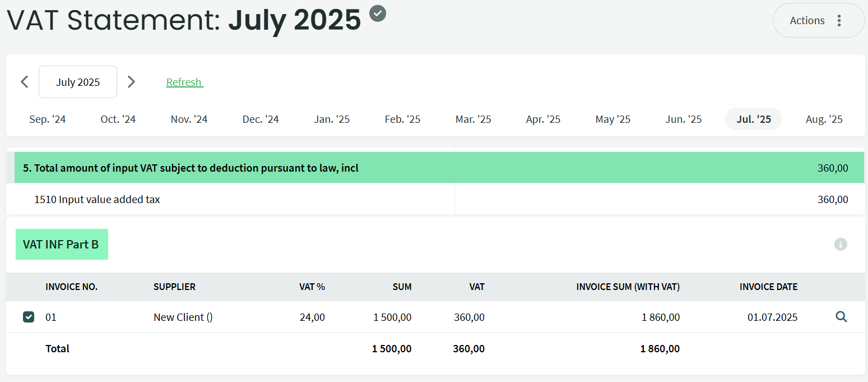Click the VAT INF Part B heading
868x382 pixels.
pos(61,245)
